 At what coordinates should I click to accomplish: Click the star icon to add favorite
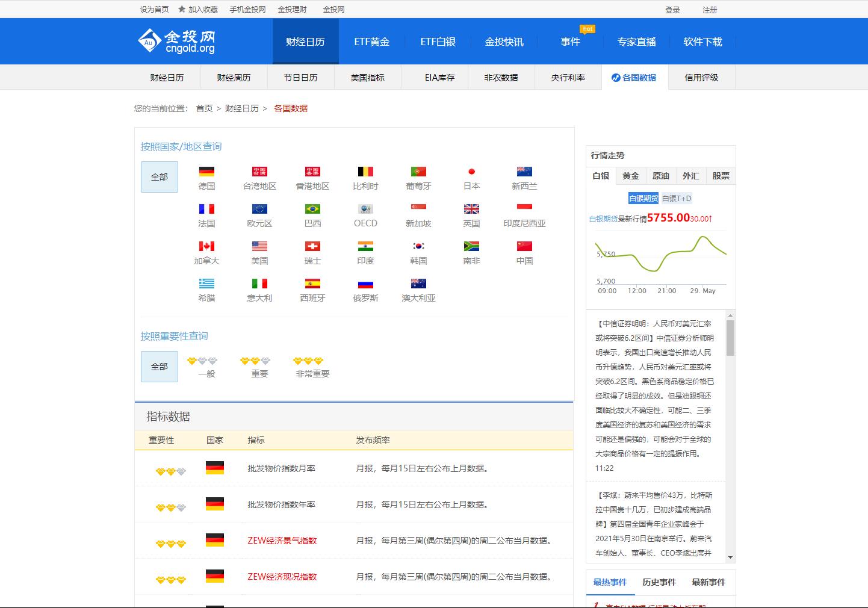tap(182, 9)
